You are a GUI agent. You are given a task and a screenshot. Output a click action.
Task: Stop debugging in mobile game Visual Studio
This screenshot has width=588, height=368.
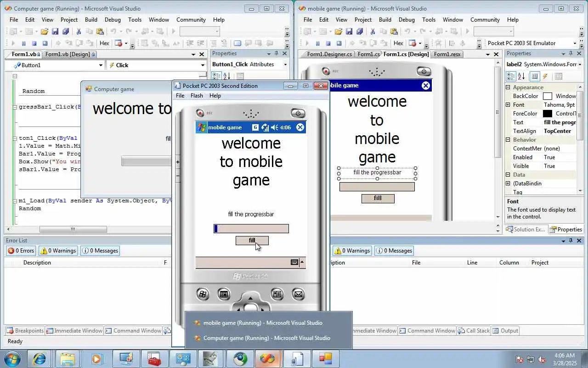pos(328,43)
